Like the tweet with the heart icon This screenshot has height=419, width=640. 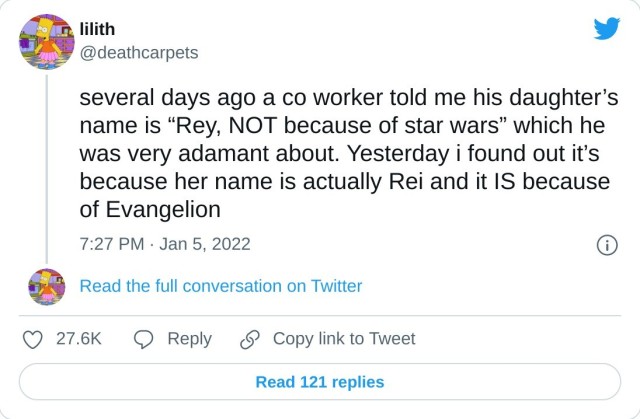tap(32, 339)
